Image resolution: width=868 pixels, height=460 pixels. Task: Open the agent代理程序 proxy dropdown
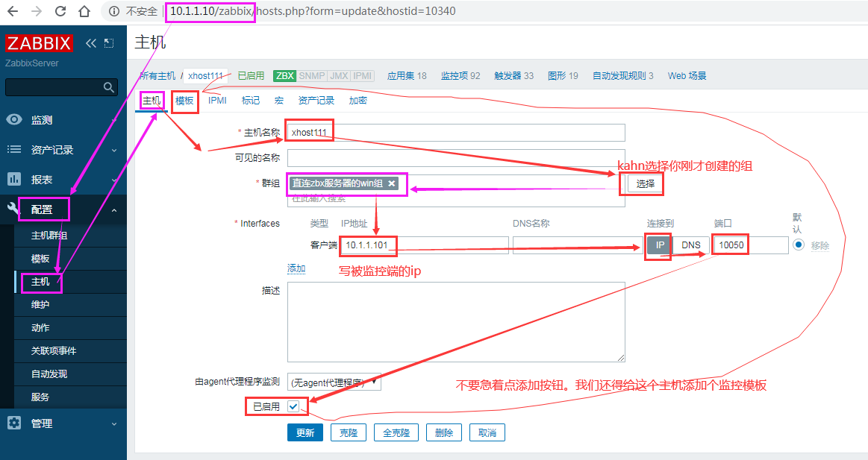tap(334, 382)
